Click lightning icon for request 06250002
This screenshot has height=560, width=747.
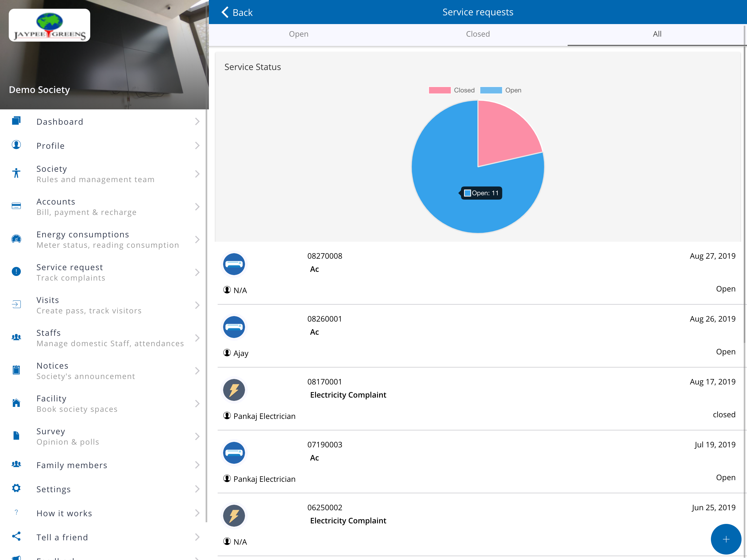pyautogui.click(x=234, y=516)
